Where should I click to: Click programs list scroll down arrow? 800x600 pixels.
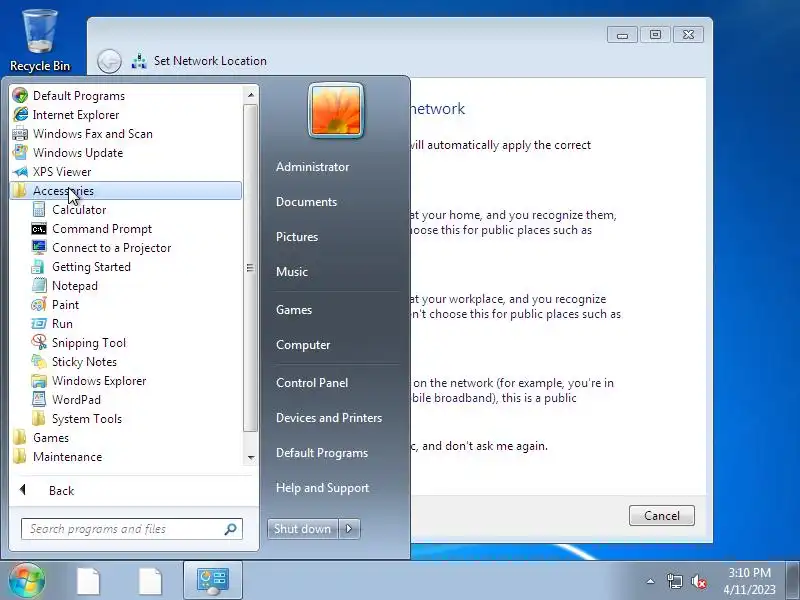tap(251, 457)
